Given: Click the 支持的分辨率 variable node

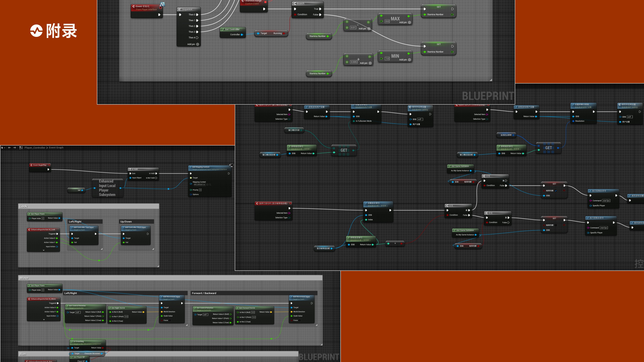Looking at the screenshot, I should click(x=506, y=135).
